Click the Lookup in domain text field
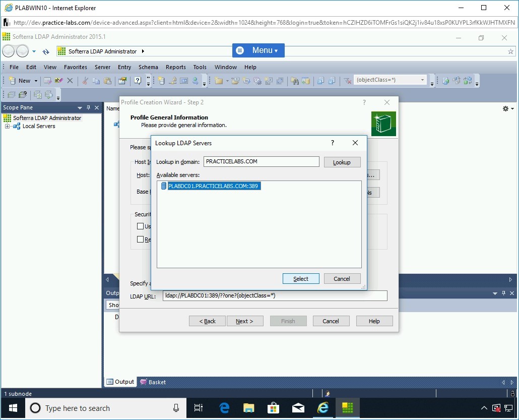The image size is (519, 420). click(x=261, y=162)
